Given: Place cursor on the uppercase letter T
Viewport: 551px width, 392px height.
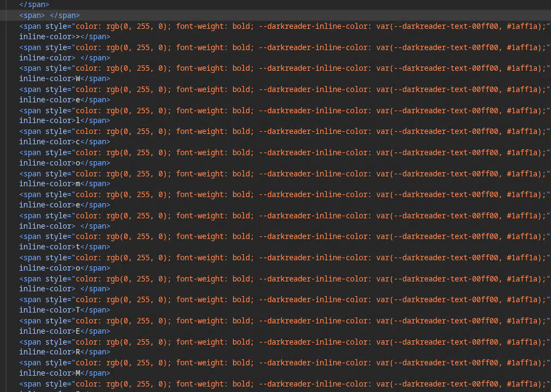Looking at the screenshot, I should pos(78,310).
